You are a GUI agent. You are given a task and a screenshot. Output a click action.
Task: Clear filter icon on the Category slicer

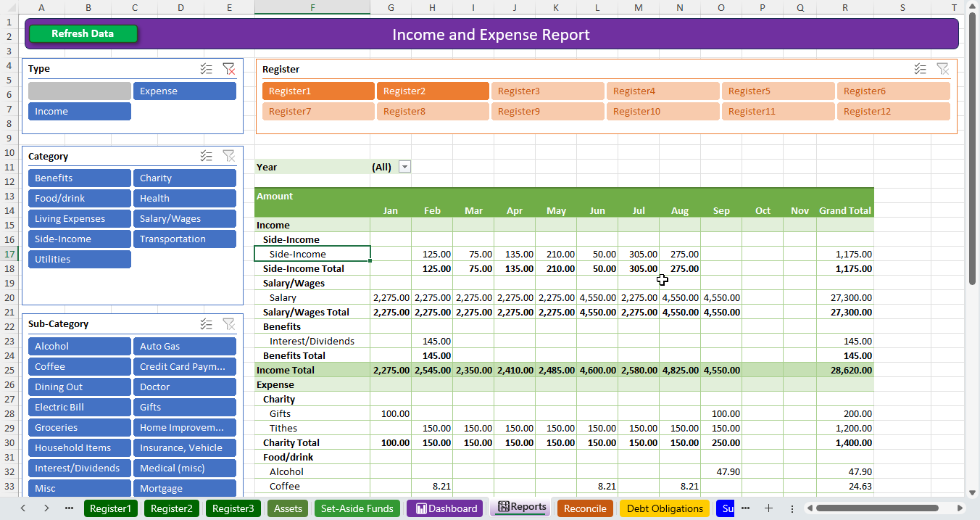coord(229,156)
